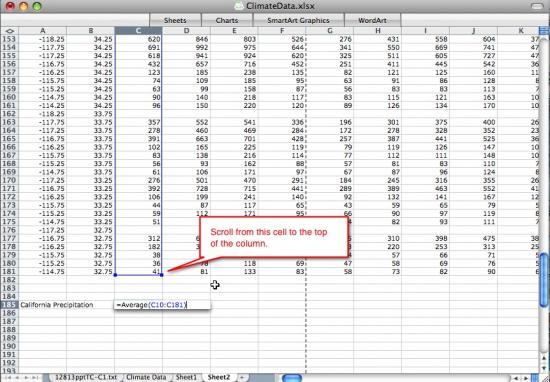Click cell A176 containing -117.25

[42, 230]
